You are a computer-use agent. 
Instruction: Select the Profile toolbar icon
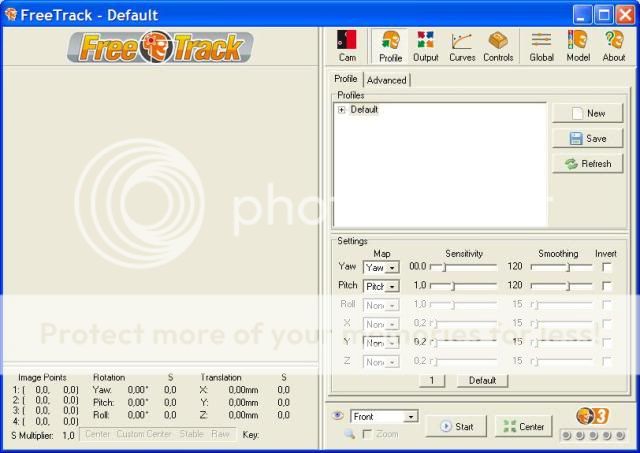[x=390, y=45]
